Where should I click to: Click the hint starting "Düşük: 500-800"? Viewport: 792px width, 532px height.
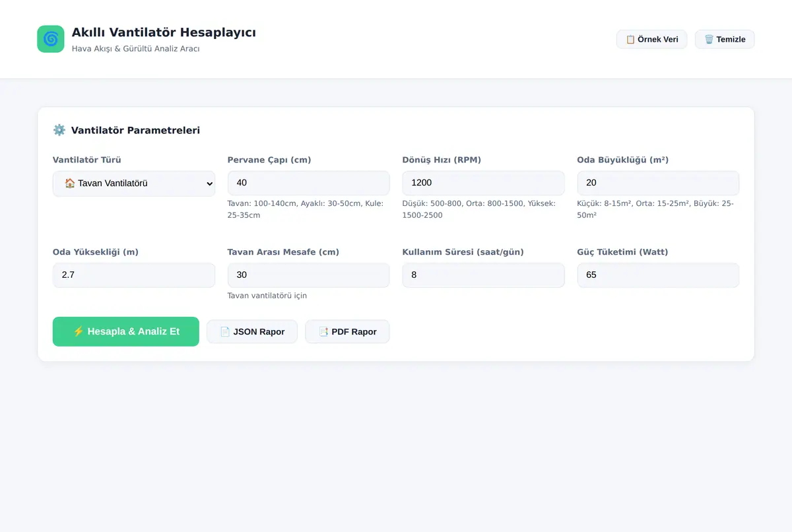pos(479,209)
